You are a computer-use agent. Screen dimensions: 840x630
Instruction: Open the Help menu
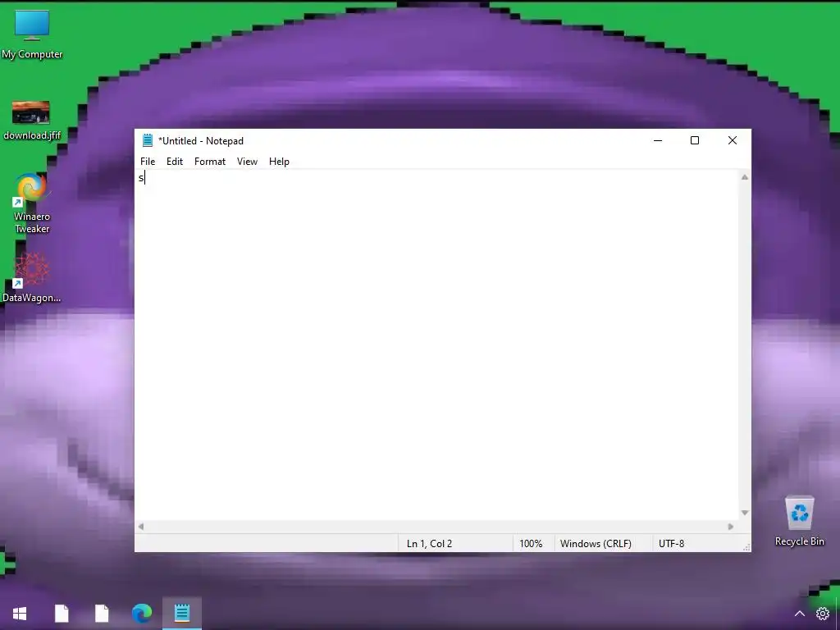click(x=279, y=162)
